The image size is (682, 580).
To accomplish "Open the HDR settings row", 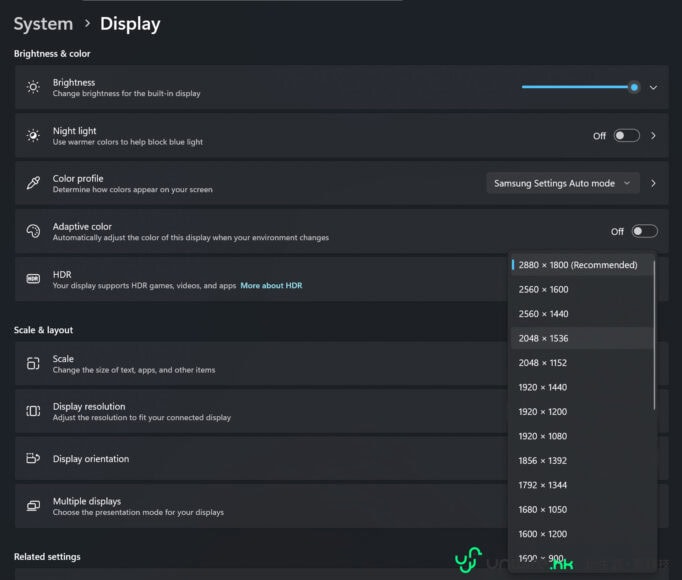I will pos(261,279).
